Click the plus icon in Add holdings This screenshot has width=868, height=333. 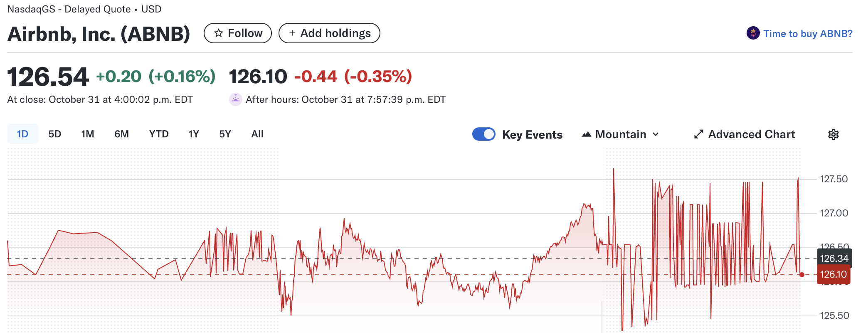pyautogui.click(x=292, y=33)
